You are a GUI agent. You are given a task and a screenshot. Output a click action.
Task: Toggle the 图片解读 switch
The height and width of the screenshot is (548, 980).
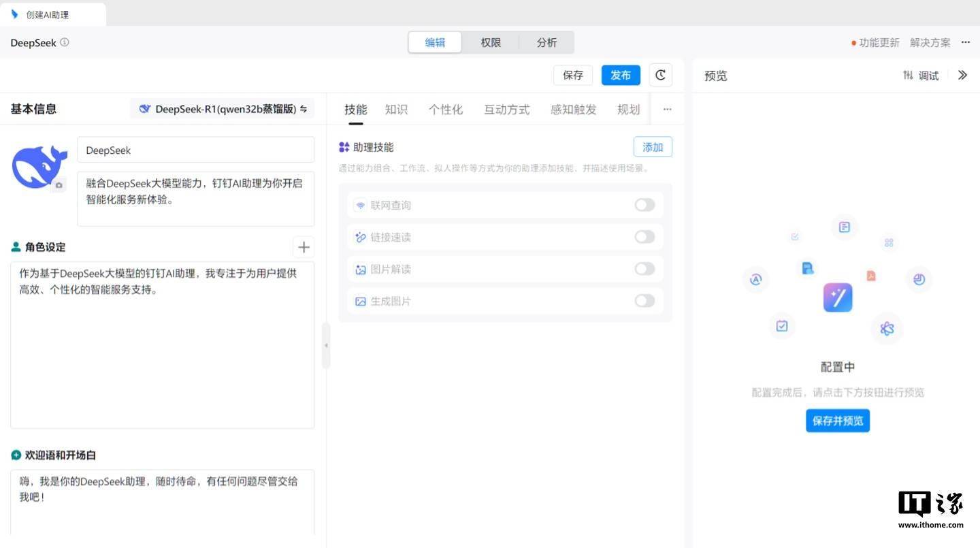(644, 269)
